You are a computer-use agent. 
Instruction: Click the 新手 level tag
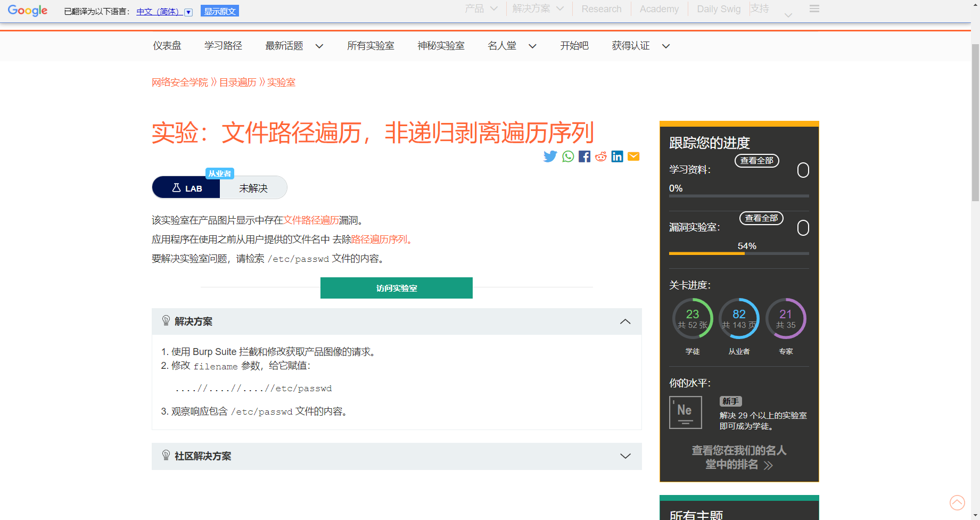pos(730,401)
